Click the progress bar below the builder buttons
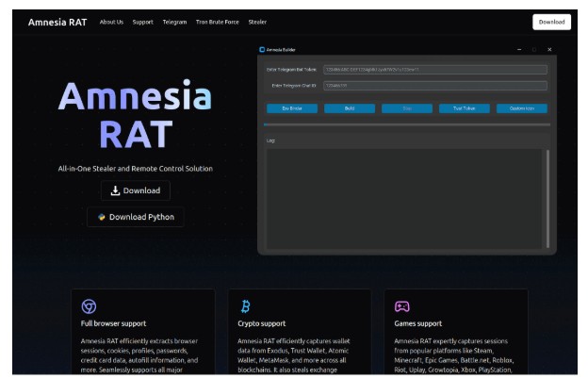Viewport: 588px width, 379px height. pos(406,124)
